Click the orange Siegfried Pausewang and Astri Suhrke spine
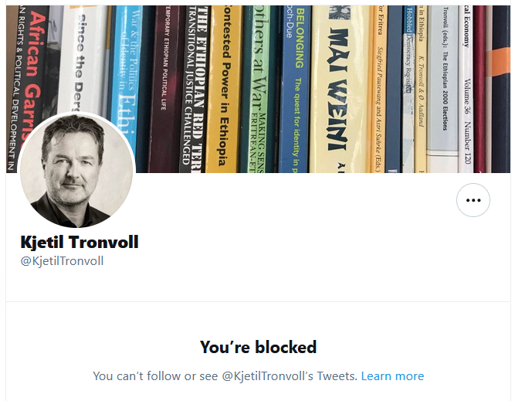The height and width of the screenshot is (401, 532). point(378,89)
